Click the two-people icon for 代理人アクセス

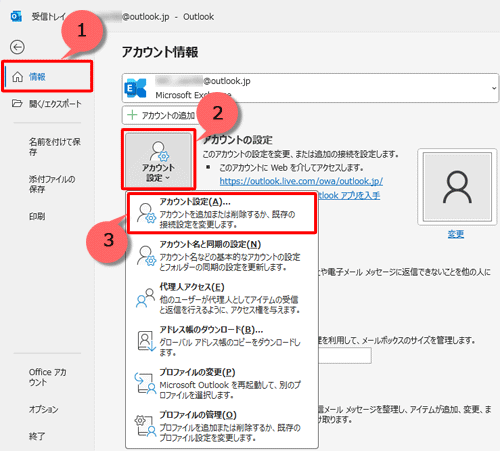[x=145, y=298]
